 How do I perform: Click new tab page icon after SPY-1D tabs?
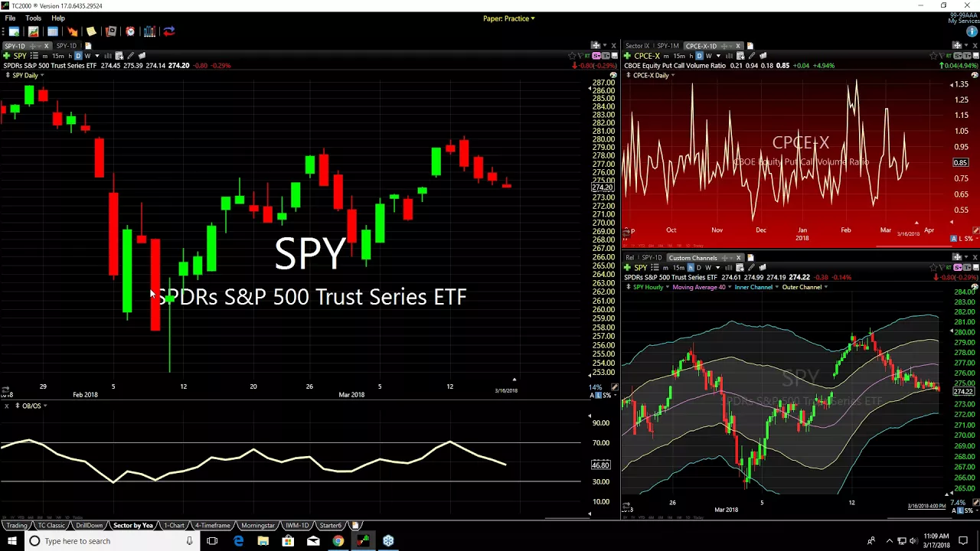[x=88, y=46]
